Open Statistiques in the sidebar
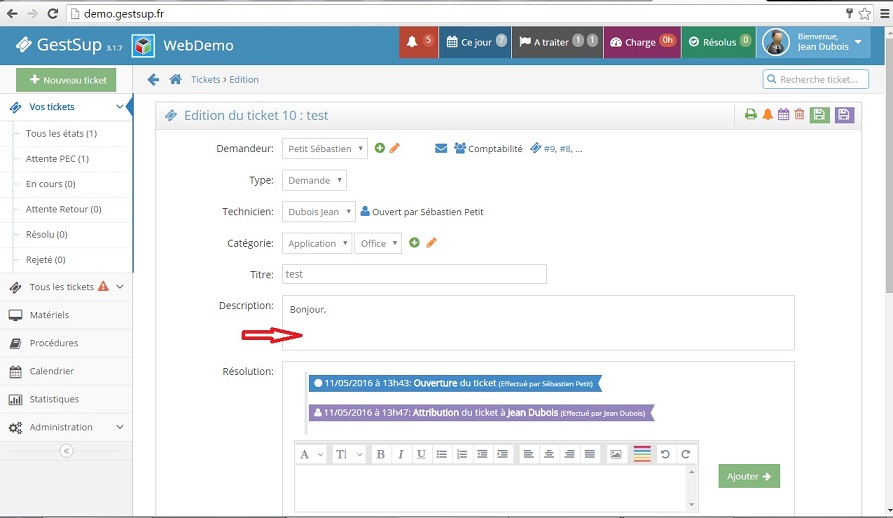The width and height of the screenshot is (893, 518). point(66,399)
